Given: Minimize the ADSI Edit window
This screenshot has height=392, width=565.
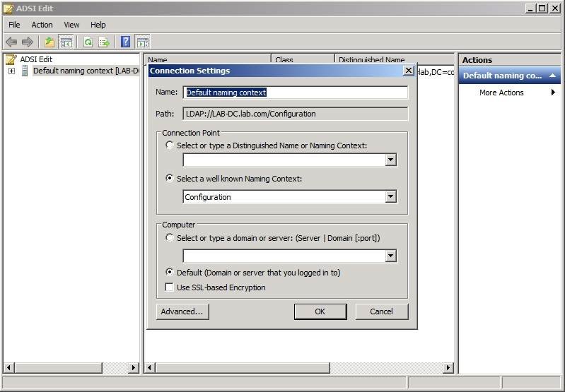Looking at the screenshot, I should point(530,8).
